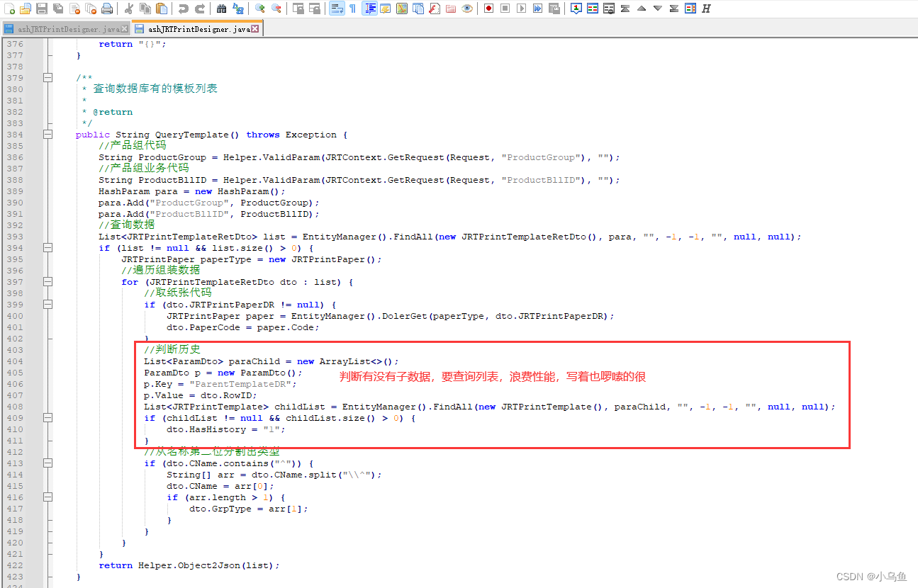The image size is (918, 588).
Task: Set file as first to compare
Action: (576, 9)
